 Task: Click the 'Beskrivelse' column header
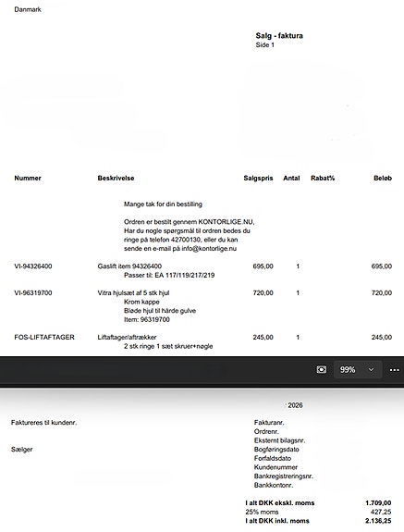[x=116, y=179]
